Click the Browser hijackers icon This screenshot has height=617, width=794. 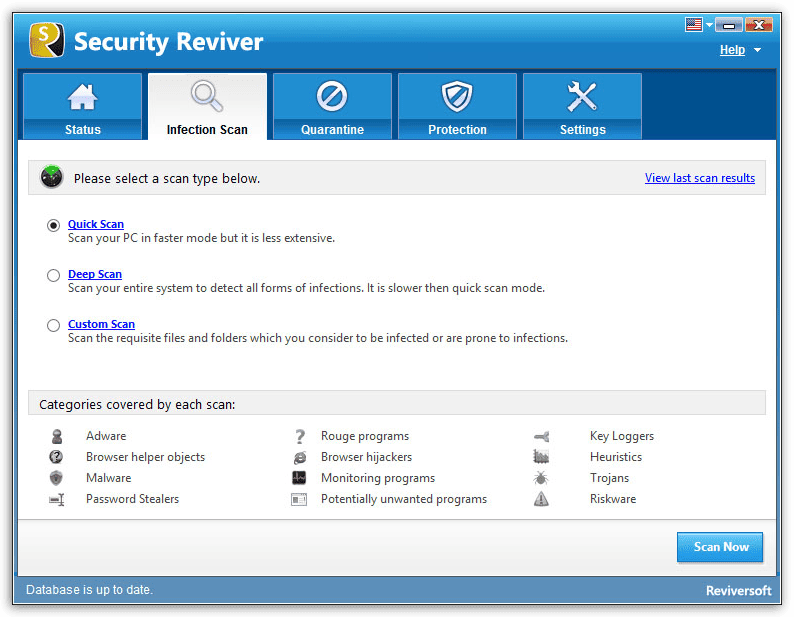[300, 457]
